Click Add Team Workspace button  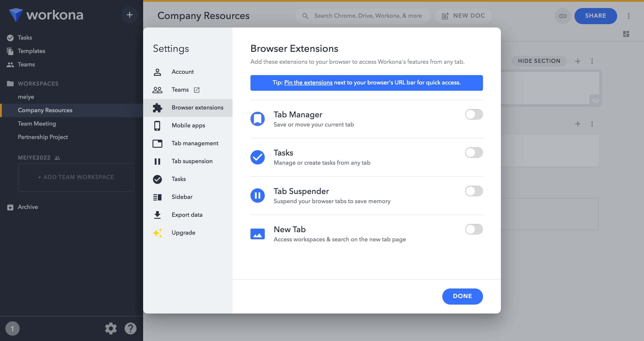pos(76,177)
